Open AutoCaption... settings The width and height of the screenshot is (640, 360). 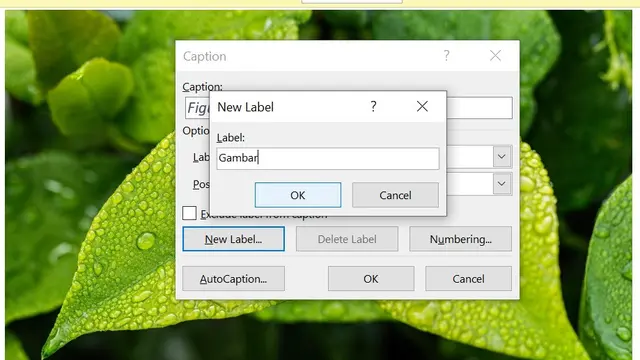(x=233, y=279)
